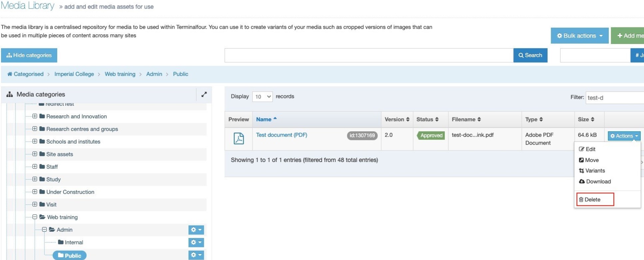
Task: Click the Categorised home breadcrumb
Action: pyautogui.click(x=25, y=74)
